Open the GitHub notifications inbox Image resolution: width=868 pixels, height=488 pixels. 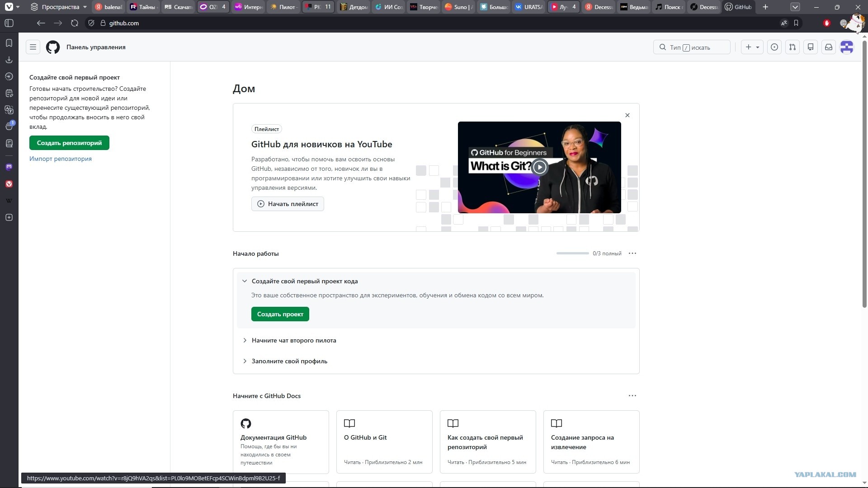click(x=829, y=47)
